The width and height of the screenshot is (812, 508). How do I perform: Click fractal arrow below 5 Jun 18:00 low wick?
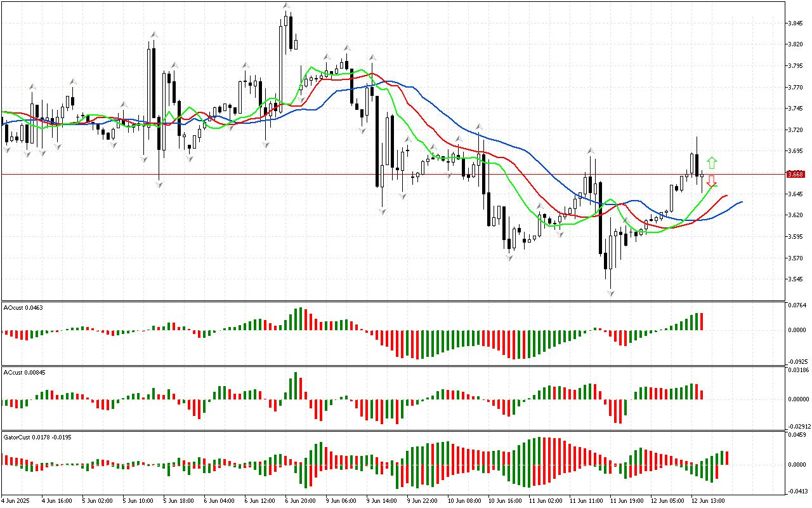pyautogui.click(x=159, y=184)
